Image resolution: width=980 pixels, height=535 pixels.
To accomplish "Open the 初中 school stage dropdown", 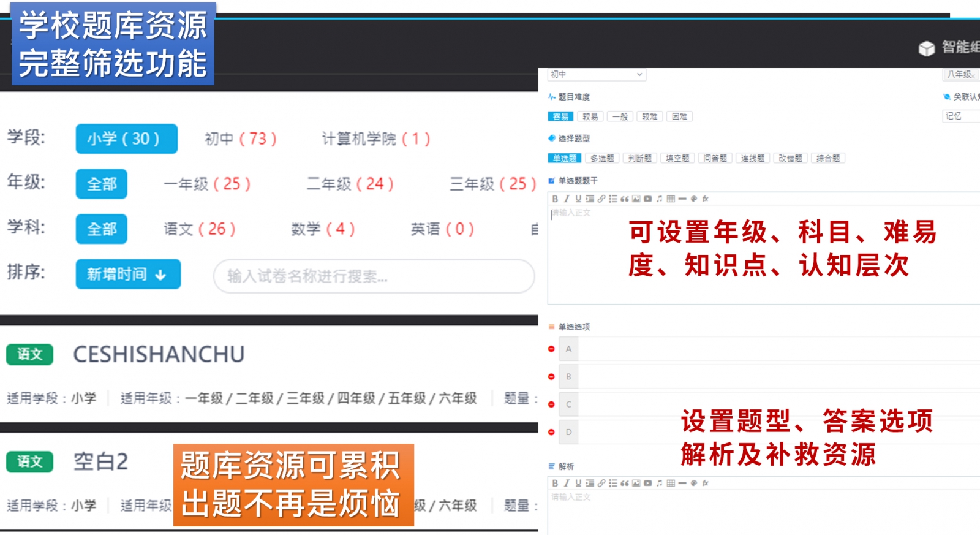I will click(596, 74).
